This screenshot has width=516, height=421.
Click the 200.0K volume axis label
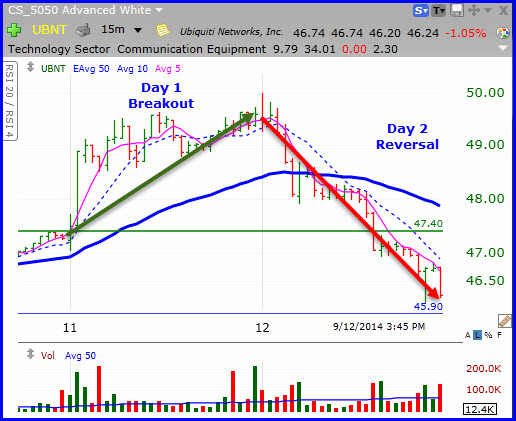click(x=484, y=369)
